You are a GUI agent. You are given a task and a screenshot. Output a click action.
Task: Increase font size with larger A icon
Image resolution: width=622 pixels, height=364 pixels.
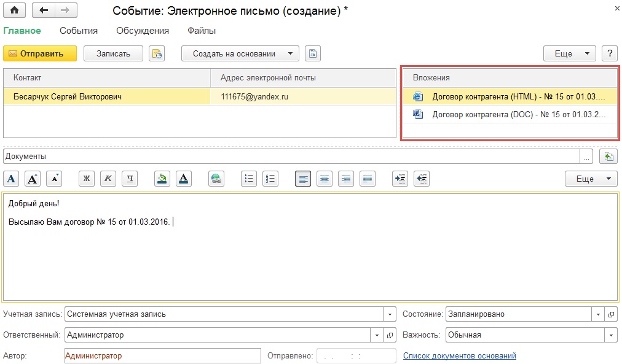(x=34, y=179)
